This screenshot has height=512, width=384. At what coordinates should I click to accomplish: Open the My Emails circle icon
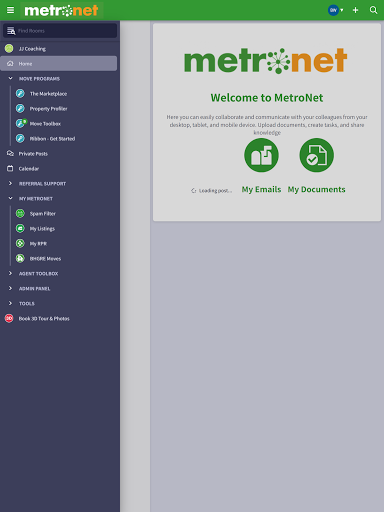[261, 155]
